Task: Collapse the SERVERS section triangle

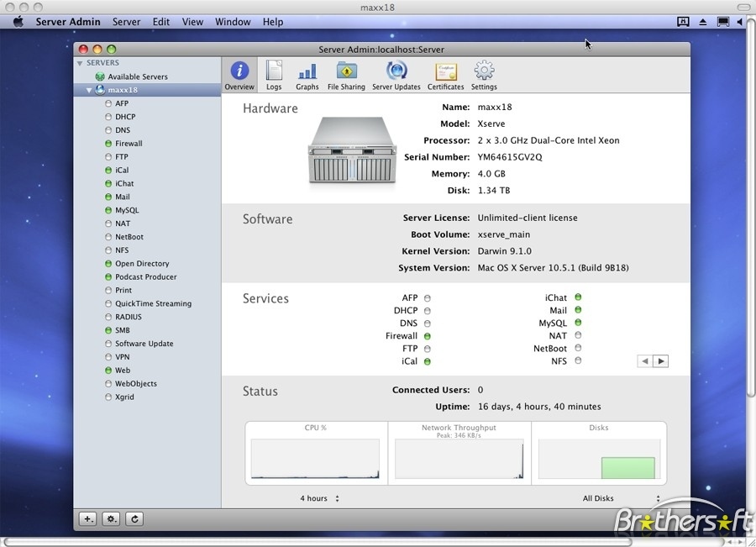Action: pyautogui.click(x=80, y=63)
